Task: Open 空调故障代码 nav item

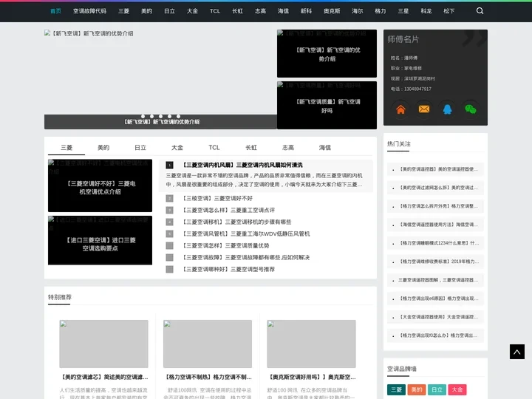Action: [89, 11]
